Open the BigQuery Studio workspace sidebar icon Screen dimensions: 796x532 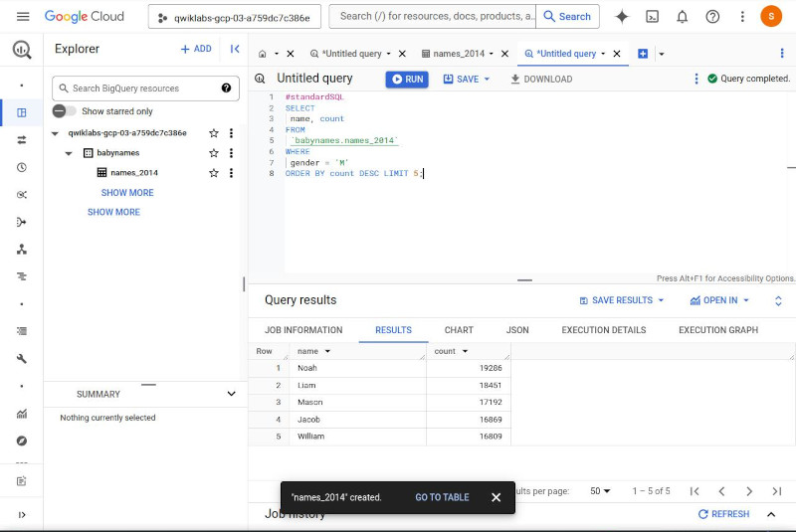(x=21, y=112)
